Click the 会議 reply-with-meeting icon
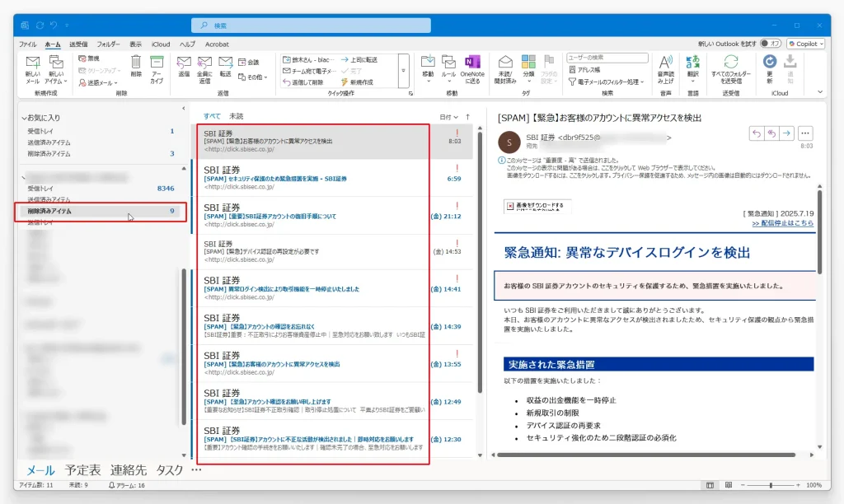Image resolution: width=844 pixels, height=504 pixels. tap(249, 63)
